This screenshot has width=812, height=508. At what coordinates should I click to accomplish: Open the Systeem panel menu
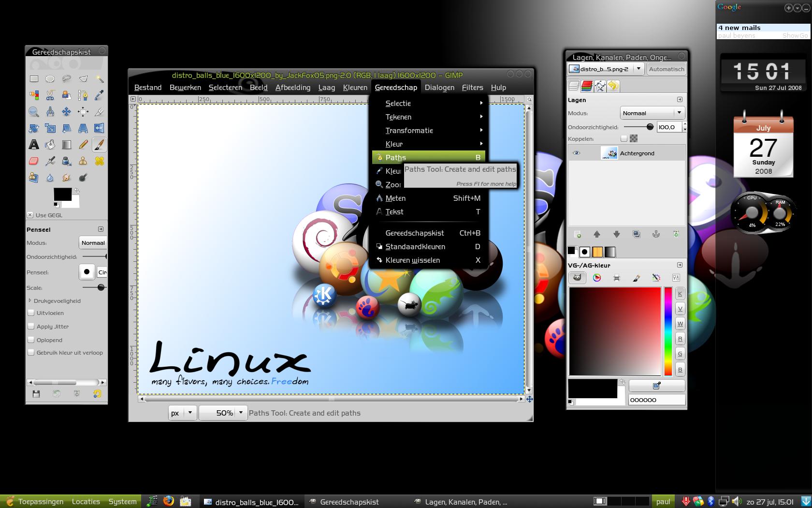[122, 502]
